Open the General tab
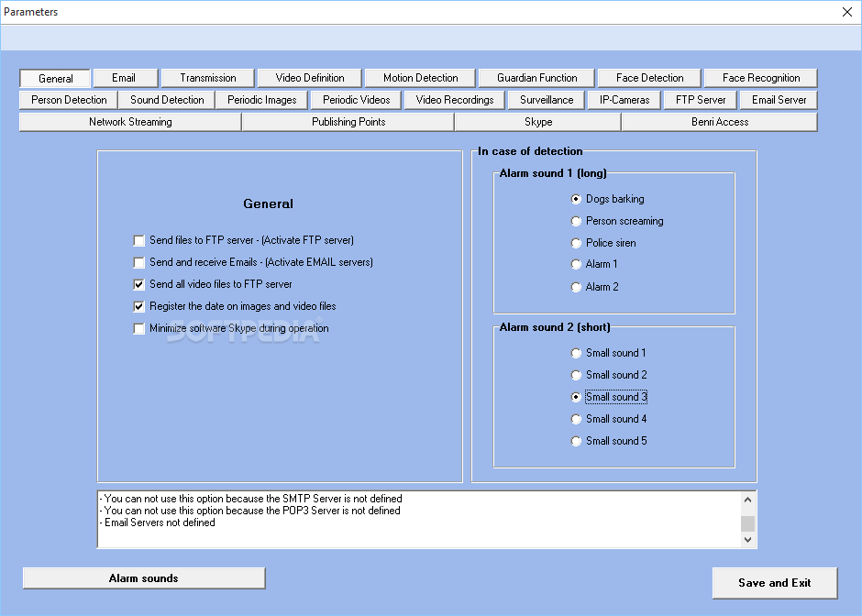 coord(55,79)
